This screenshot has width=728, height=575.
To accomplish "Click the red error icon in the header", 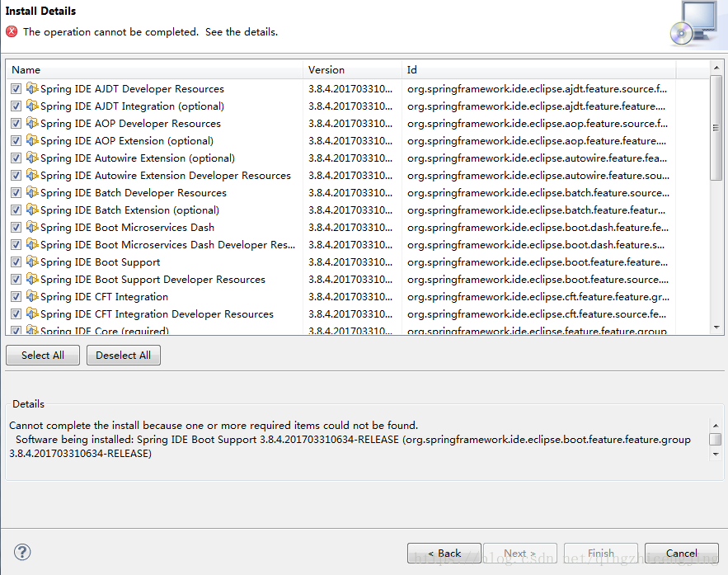I will pos(12,31).
